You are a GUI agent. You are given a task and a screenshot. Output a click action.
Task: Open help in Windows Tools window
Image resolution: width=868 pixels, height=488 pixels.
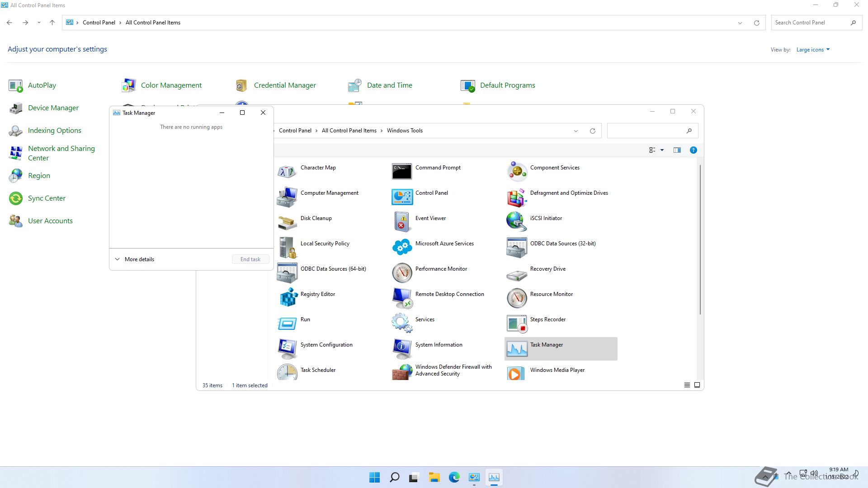693,150
